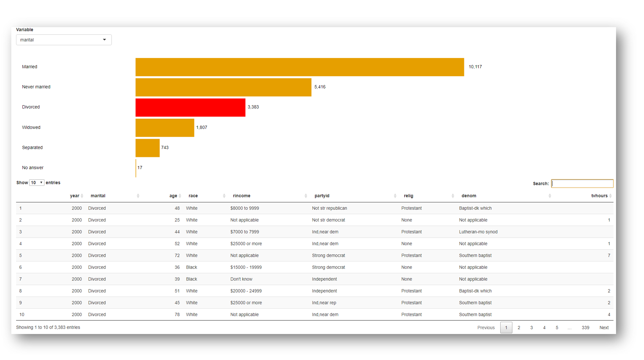Image resolution: width=644 pixels, height=360 pixels.
Task: Advance to the next page of entries
Action: point(604,327)
